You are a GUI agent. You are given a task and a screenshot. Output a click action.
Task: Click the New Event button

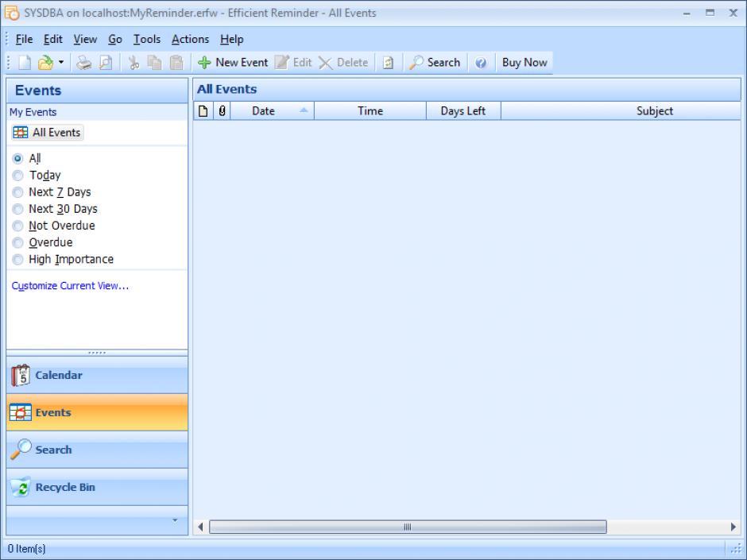click(x=233, y=63)
